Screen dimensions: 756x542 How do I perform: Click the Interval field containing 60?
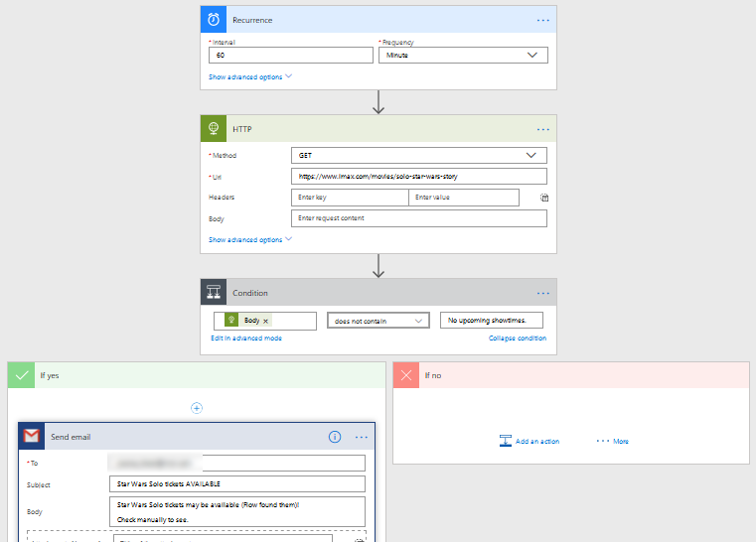tap(291, 55)
